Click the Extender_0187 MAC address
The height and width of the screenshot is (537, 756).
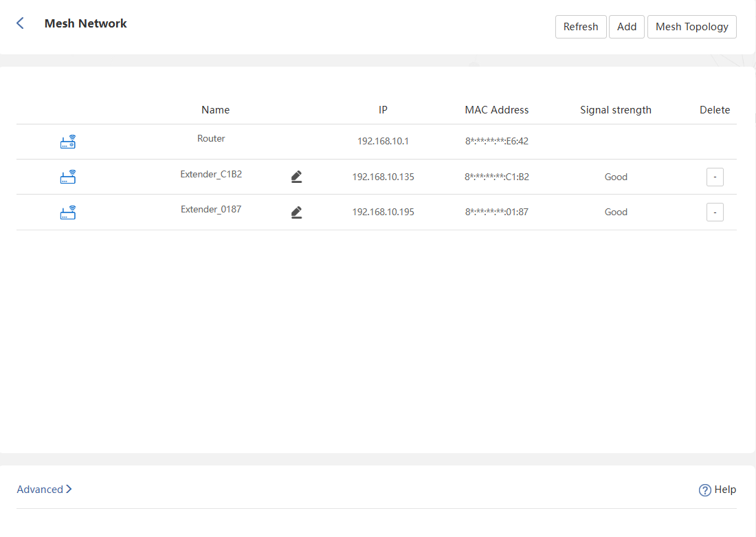tap(496, 212)
